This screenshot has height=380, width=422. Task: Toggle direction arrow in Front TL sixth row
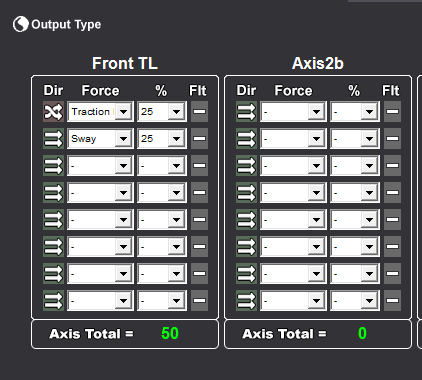[x=53, y=247]
